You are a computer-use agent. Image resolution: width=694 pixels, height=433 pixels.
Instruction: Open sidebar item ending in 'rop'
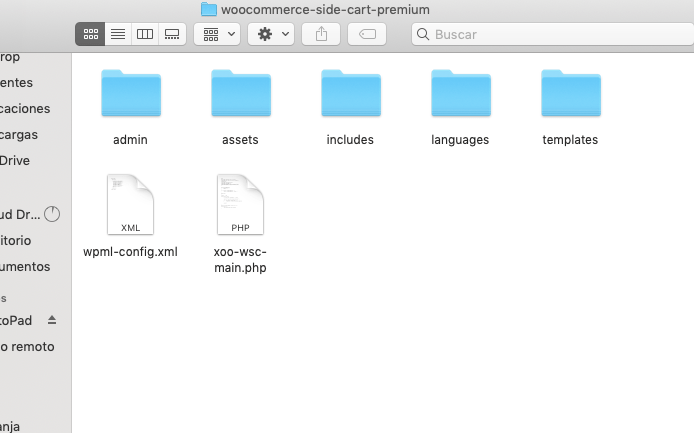[x=10, y=58]
